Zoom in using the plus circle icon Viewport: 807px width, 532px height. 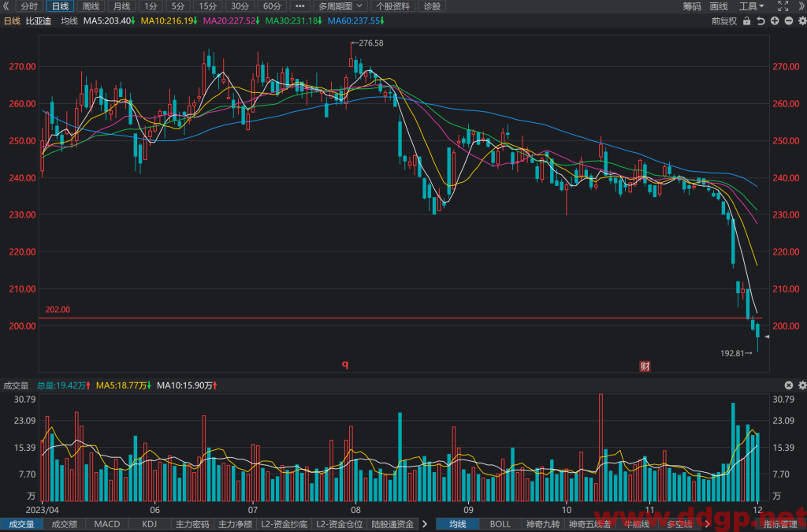pyautogui.click(x=775, y=21)
